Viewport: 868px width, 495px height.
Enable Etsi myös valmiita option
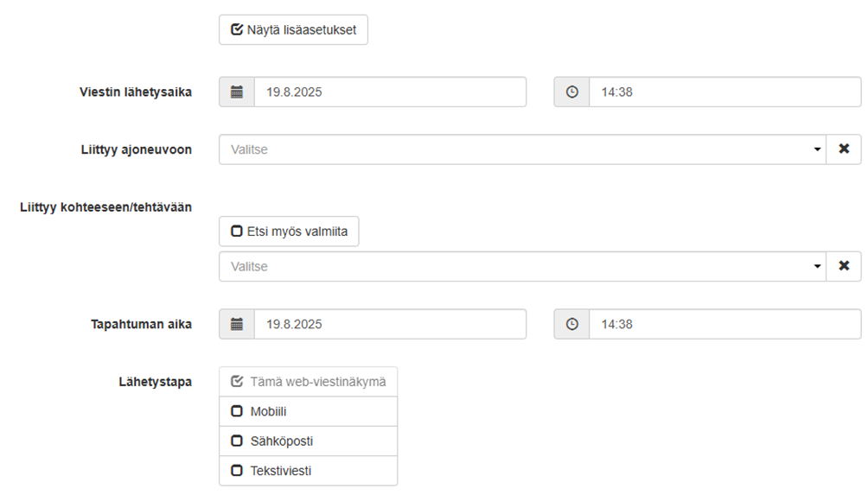[289, 232]
